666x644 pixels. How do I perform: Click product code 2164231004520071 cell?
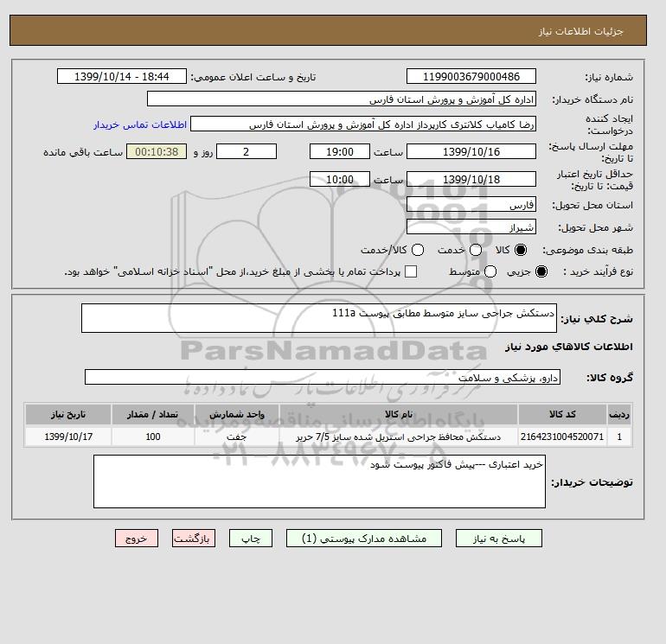(x=562, y=437)
